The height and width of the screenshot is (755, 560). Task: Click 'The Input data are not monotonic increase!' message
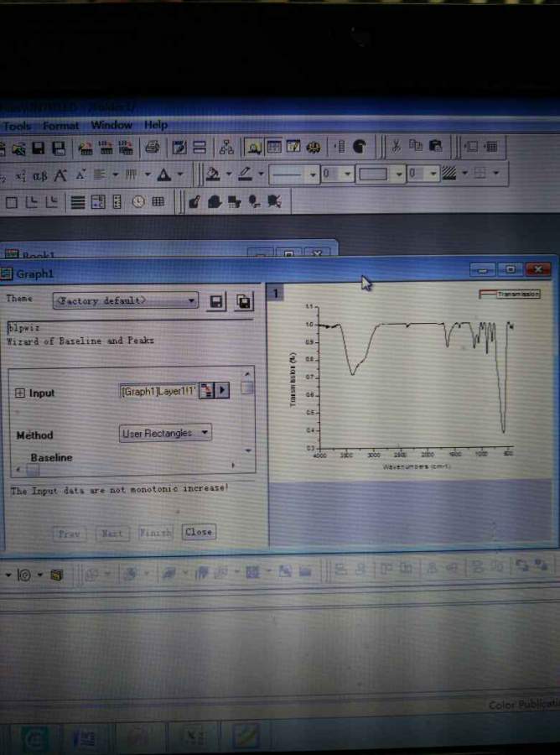(x=119, y=489)
